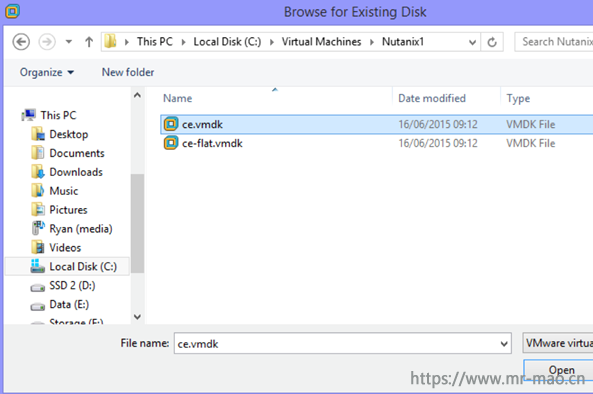Viewport: 593px width, 394px height.
Task: Create a New folder
Action: point(128,72)
